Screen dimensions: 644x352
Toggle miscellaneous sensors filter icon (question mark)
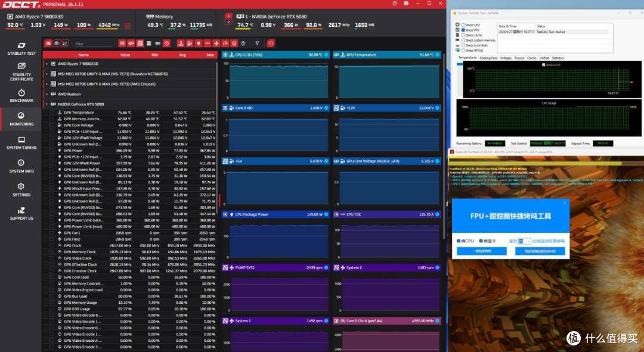pyautogui.click(x=166, y=43)
